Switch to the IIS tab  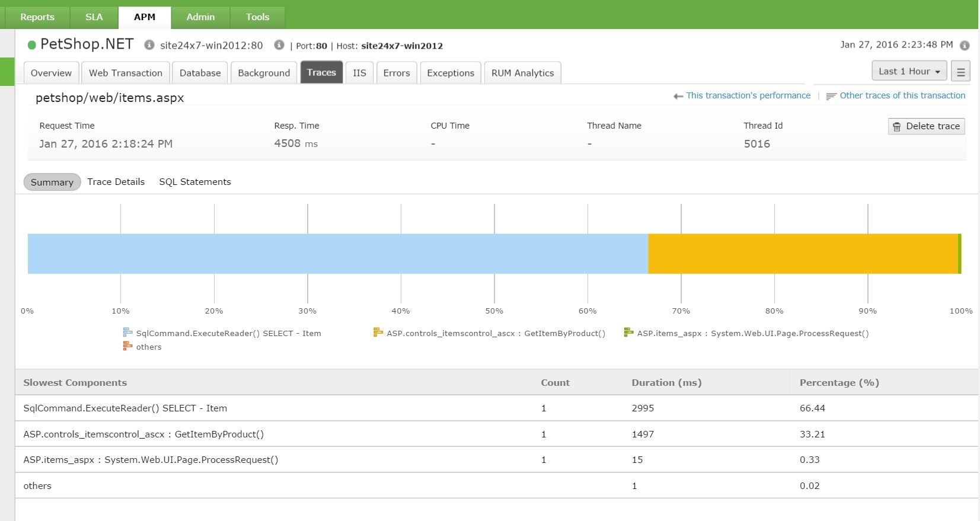pos(359,73)
